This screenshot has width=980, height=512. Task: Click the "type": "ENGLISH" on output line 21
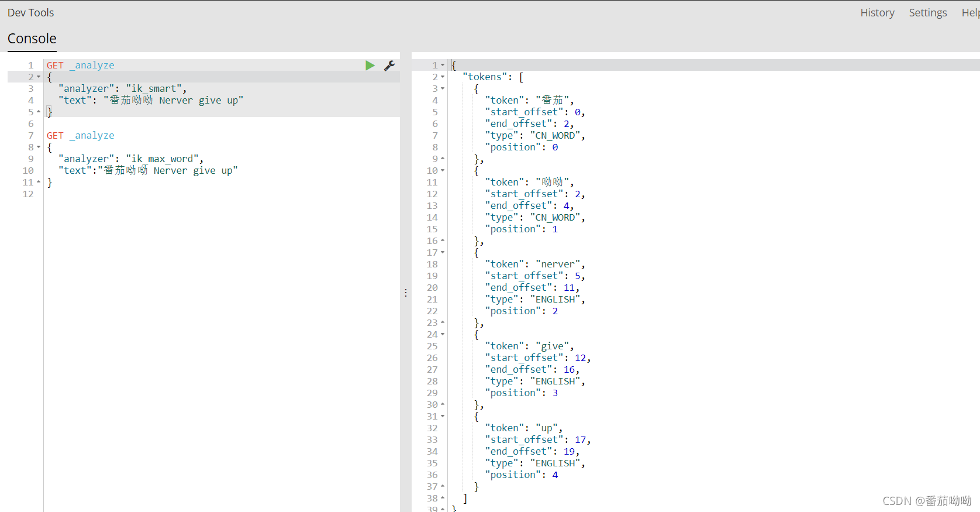[x=535, y=299]
